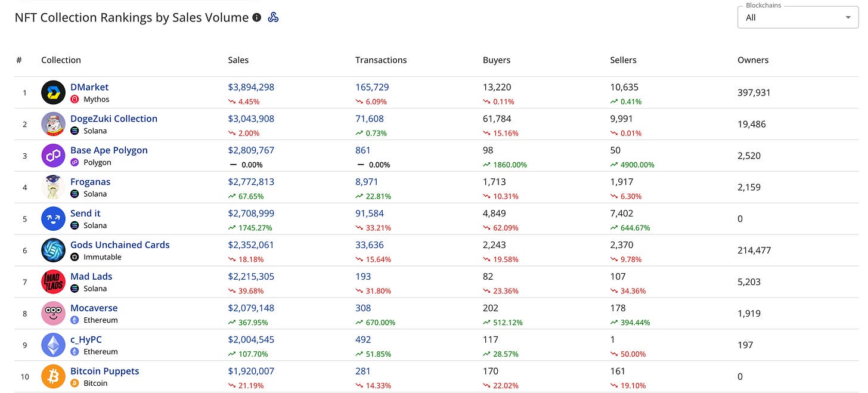Viewport: 868px width, 393px height.
Task: Click the Mythos chain icon under DMarket
Action: click(75, 100)
